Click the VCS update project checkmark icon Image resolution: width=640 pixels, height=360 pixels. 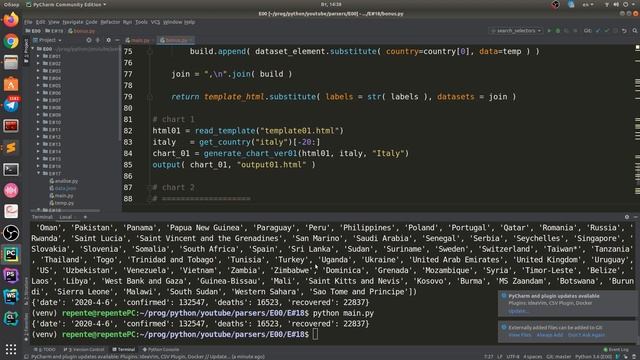click(598, 31)
